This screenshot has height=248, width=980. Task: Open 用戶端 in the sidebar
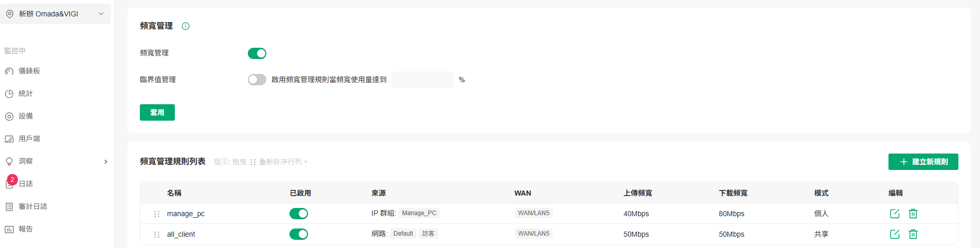29,139
